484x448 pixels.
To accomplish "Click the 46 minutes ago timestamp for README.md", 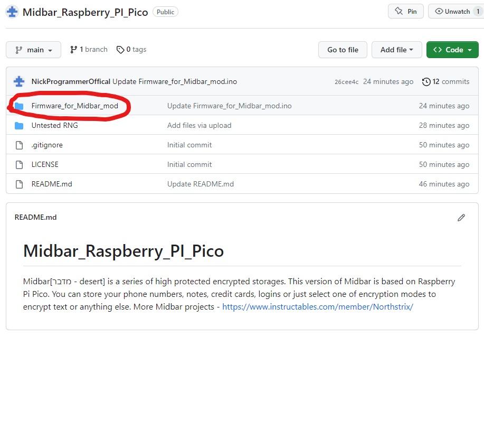I will [444, 184].
